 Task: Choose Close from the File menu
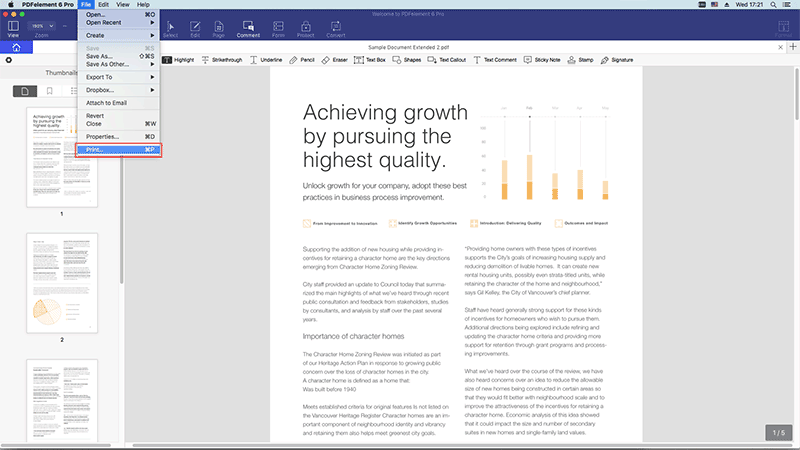[119, 124]
